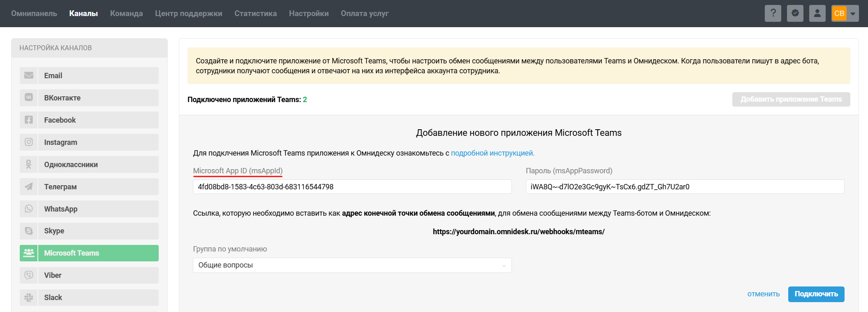868x312 pixels.
Task: Open the Команда menu item
Action: pos(127,13)
